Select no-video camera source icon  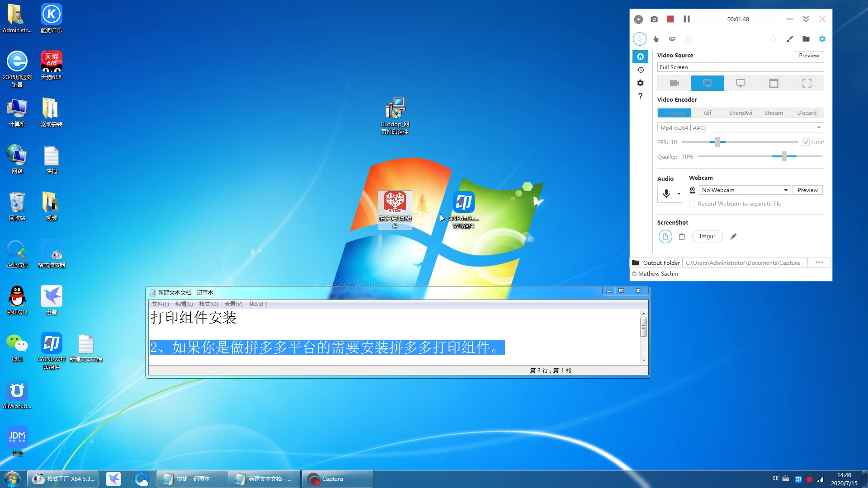(675, 83)
